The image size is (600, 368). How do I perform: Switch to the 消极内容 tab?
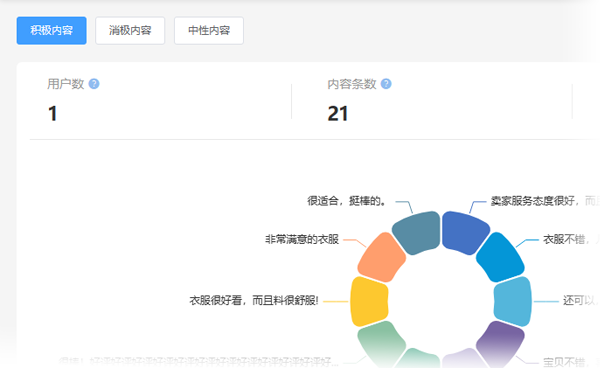[130, 31]
